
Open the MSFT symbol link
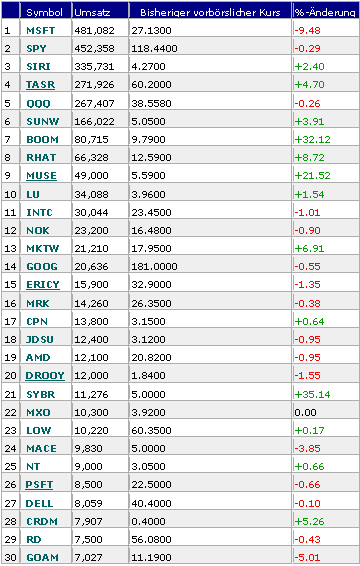(x=40, y=31)
